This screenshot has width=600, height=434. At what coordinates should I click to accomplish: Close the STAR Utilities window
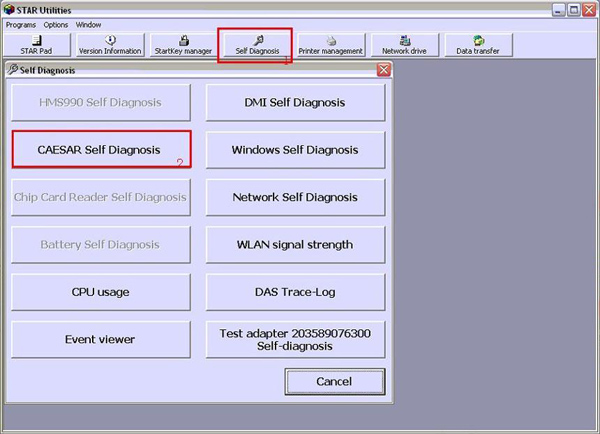[589, 10]
